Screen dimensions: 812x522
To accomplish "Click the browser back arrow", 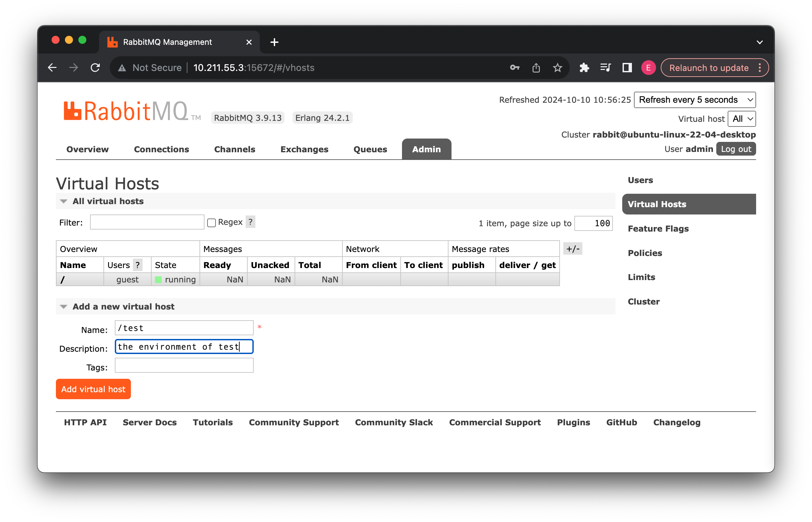I will [52, 68].
